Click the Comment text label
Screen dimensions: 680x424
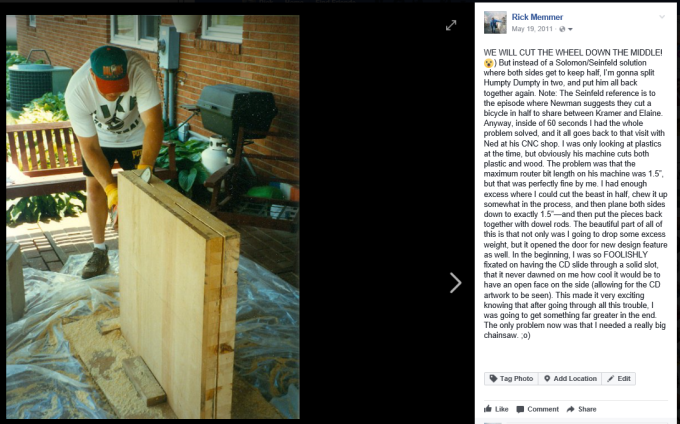(543, 409)
